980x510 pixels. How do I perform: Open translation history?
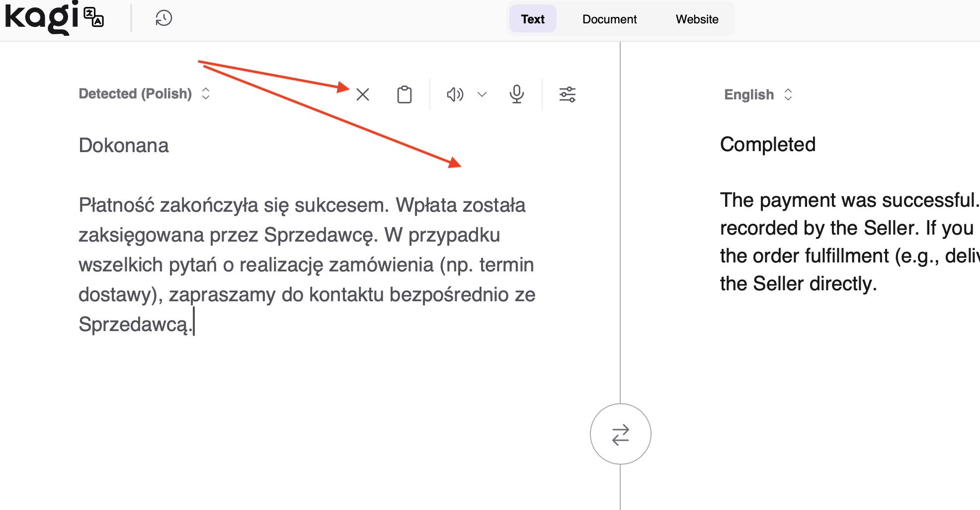163,18
